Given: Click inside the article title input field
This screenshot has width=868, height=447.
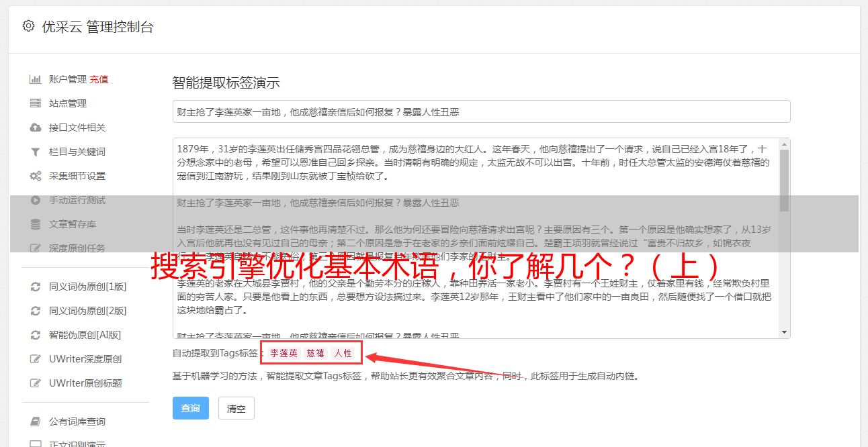Looking at the screenshot, I should (x=481, y=111).
